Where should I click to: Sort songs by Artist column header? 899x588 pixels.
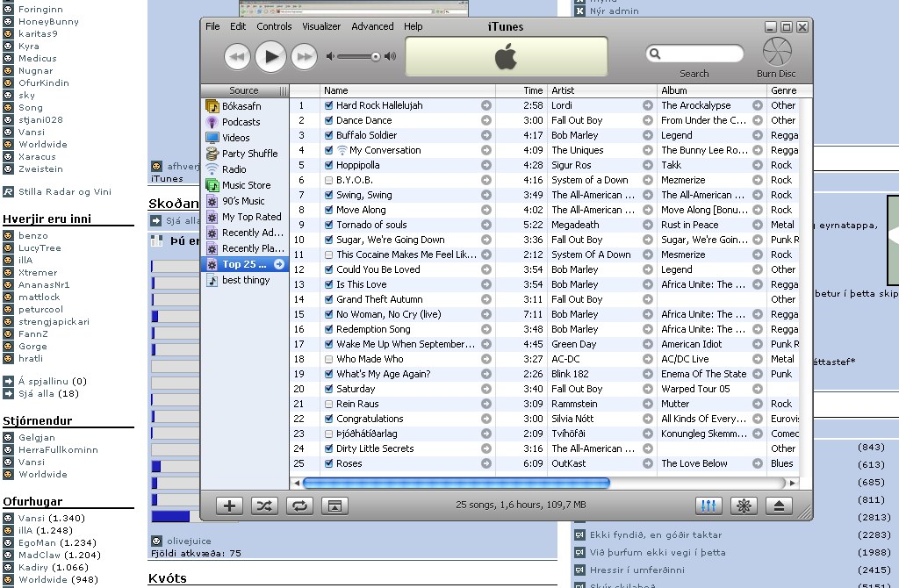click(x=602, y=90)
